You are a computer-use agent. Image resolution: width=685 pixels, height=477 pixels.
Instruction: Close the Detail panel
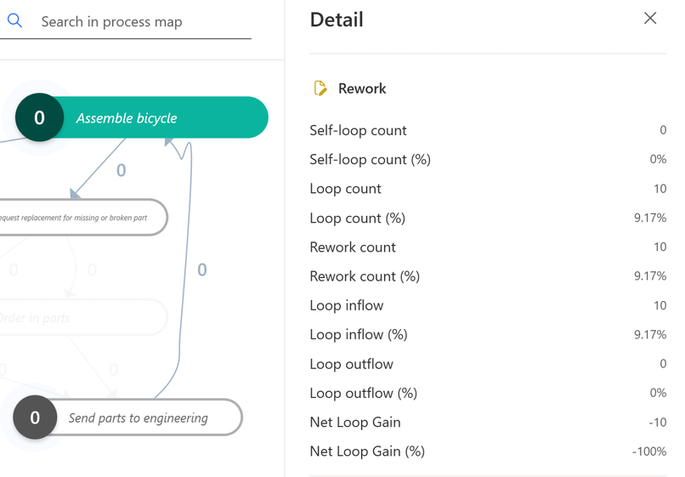650,18
